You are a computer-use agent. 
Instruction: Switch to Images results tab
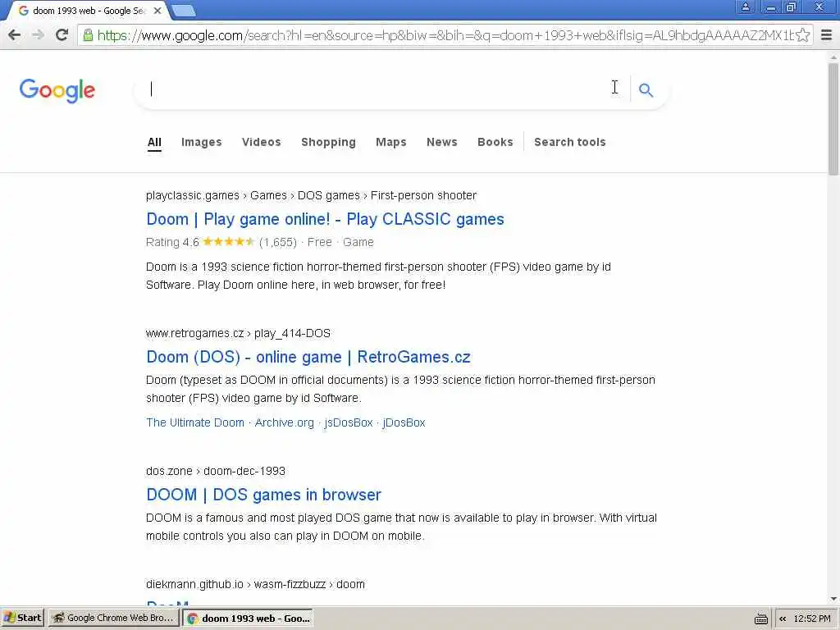pos(202,142)
